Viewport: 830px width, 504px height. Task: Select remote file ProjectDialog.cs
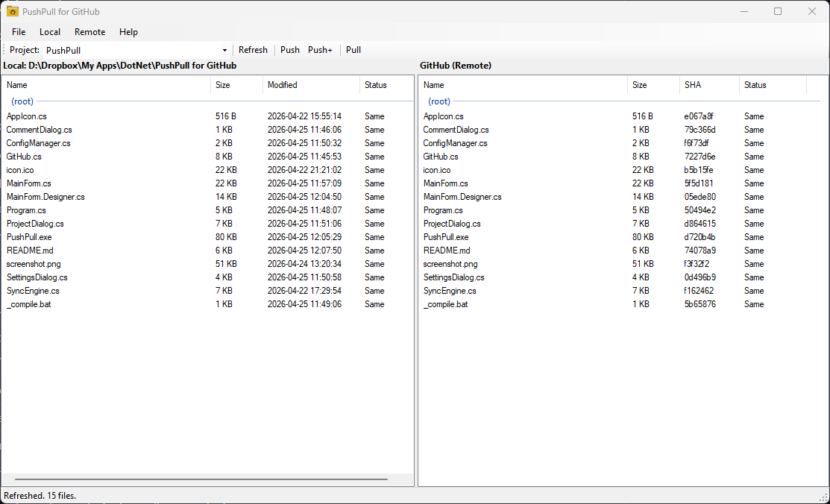point(452,224)
